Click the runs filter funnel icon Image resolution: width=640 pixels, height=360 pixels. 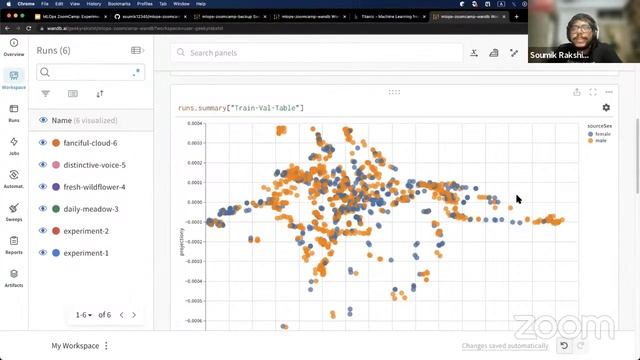click(46, 94)
